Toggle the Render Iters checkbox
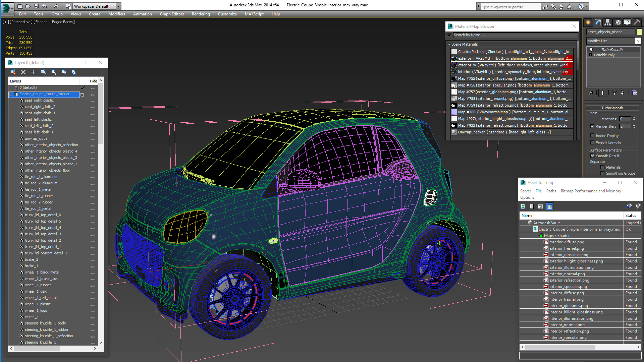This screenshot has width=644, height=362. (592, 126)
